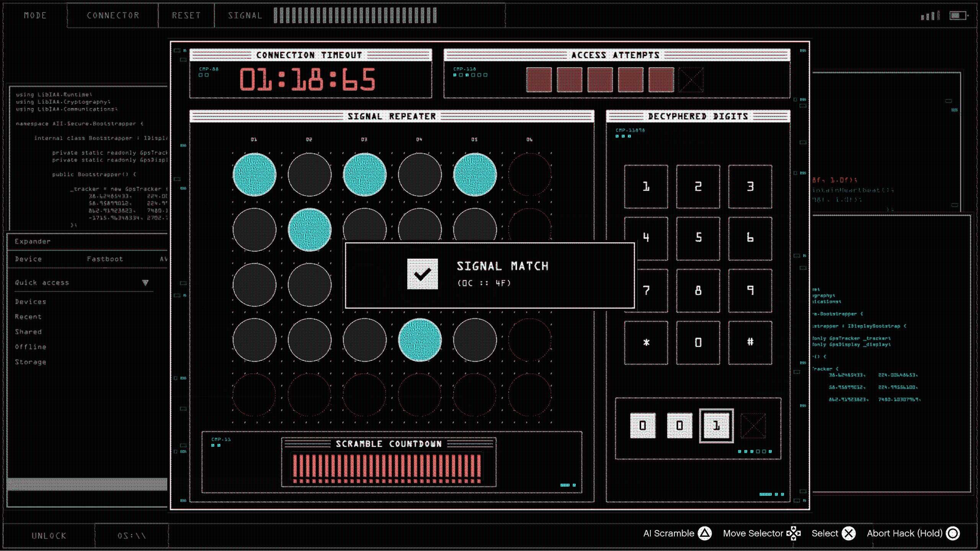Select the Device column header
980x551 pixels.
[x=28, y=259]
